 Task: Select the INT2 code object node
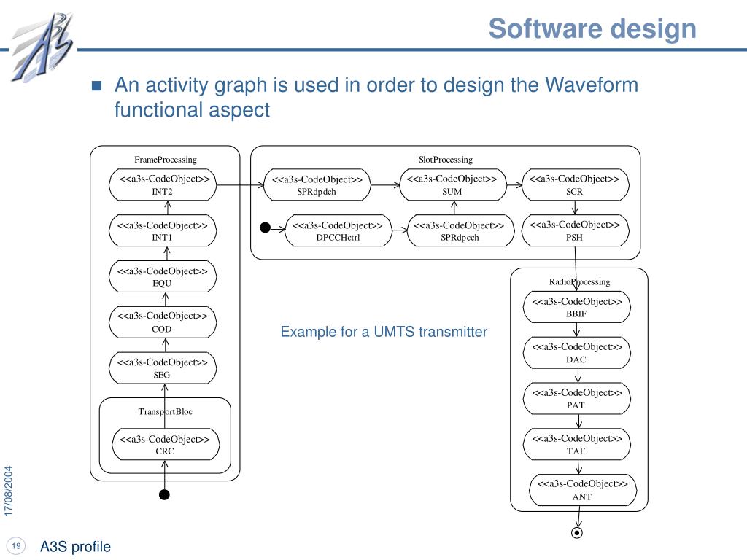tap(163, 184)
